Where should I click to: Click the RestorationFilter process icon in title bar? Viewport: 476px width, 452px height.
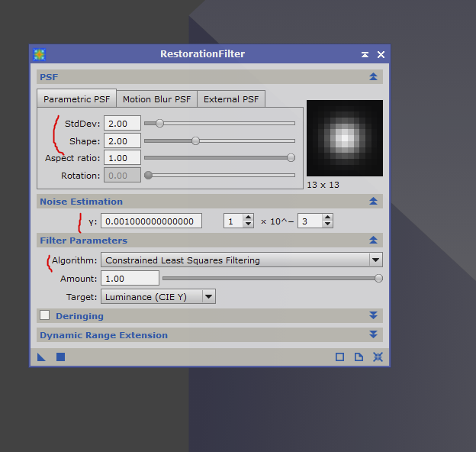click(x=39, y=54)
